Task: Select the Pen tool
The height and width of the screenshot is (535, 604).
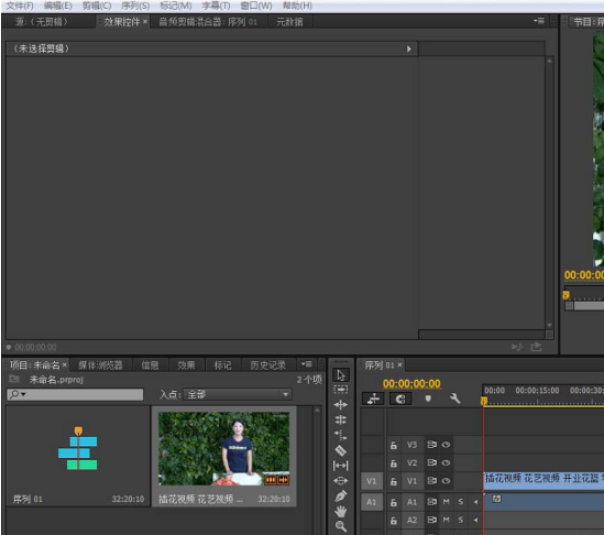Action: point(340,496)
